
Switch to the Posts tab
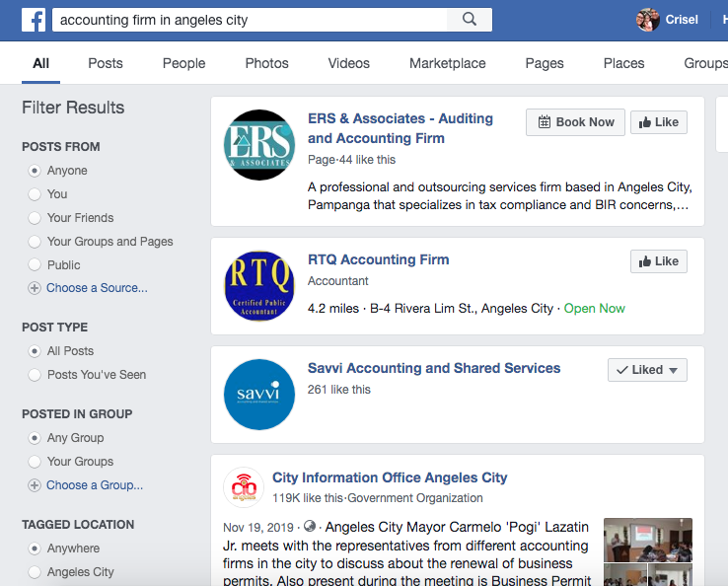(106, 63)
